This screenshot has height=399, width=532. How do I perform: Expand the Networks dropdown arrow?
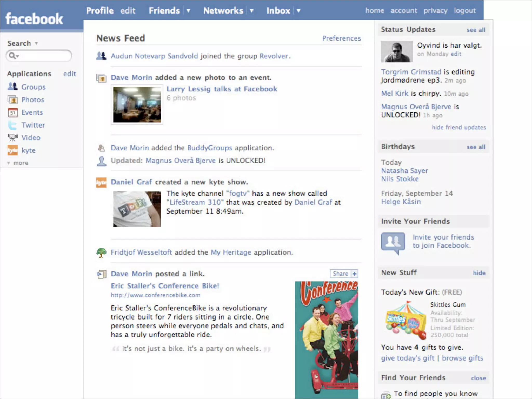pyautogui.click(x=251, y=11)
